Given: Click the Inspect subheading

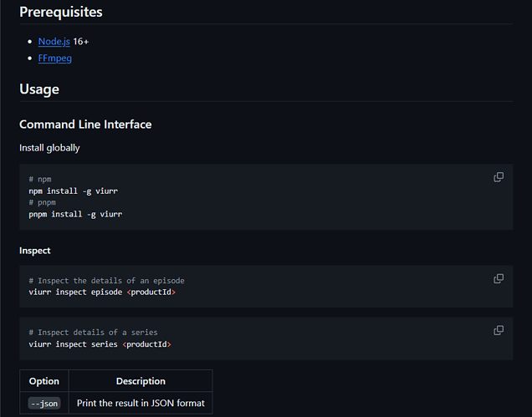Looking at the screenshot, I should pos(35,250).
